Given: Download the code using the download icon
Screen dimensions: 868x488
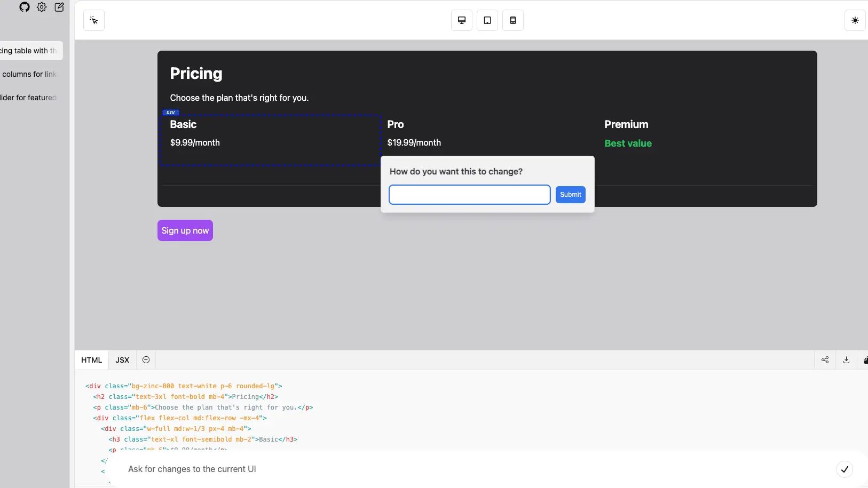Looking at the screenshot, I should [x=845, y=360].
